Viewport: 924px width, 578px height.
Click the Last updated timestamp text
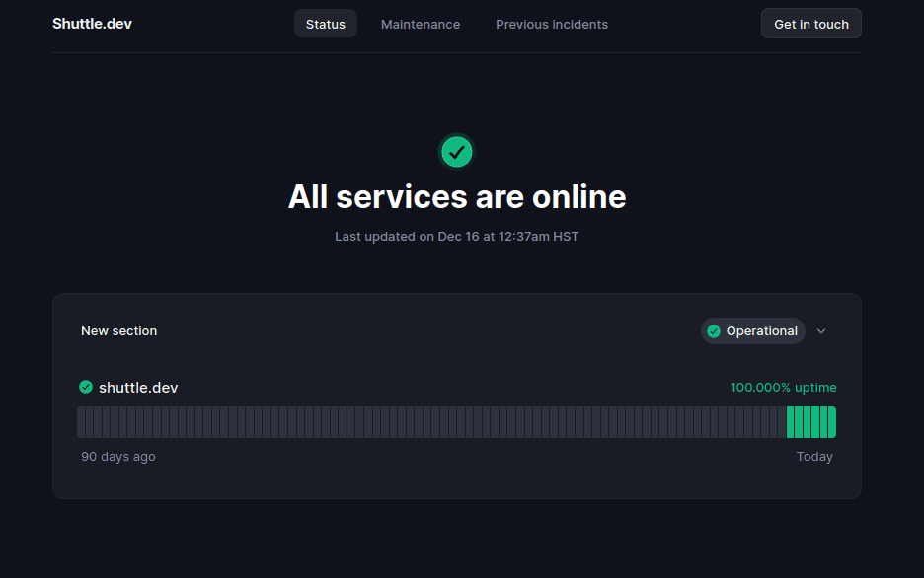[x=456, y=237]
